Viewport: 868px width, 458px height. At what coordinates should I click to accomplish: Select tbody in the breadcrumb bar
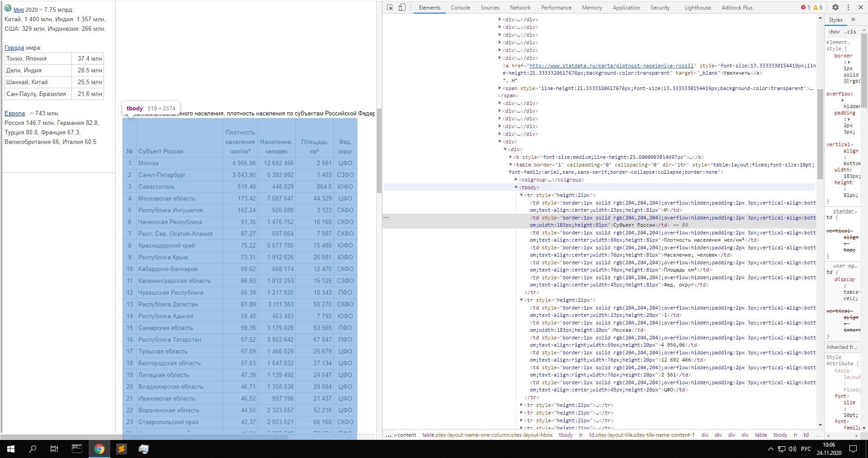[565, 435]
